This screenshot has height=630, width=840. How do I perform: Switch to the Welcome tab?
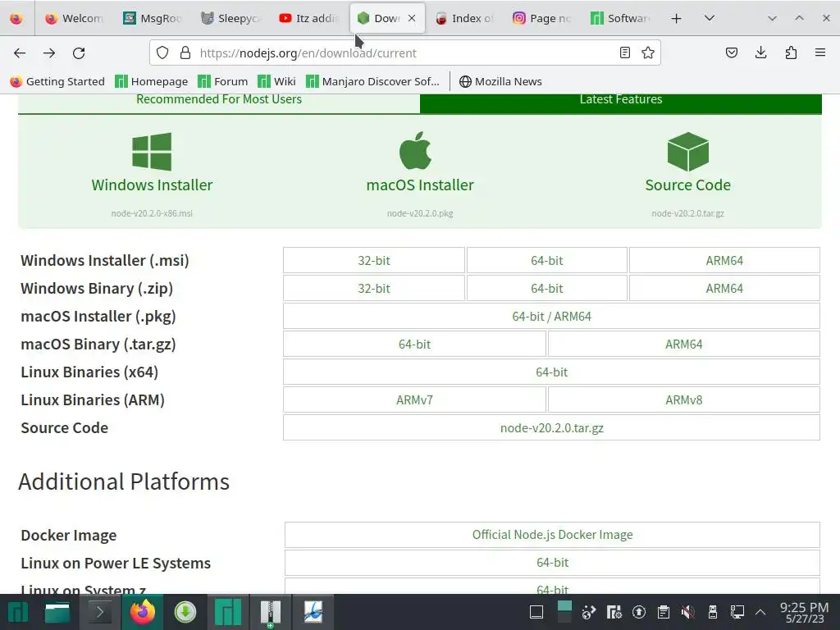click(x=73, y=18)
